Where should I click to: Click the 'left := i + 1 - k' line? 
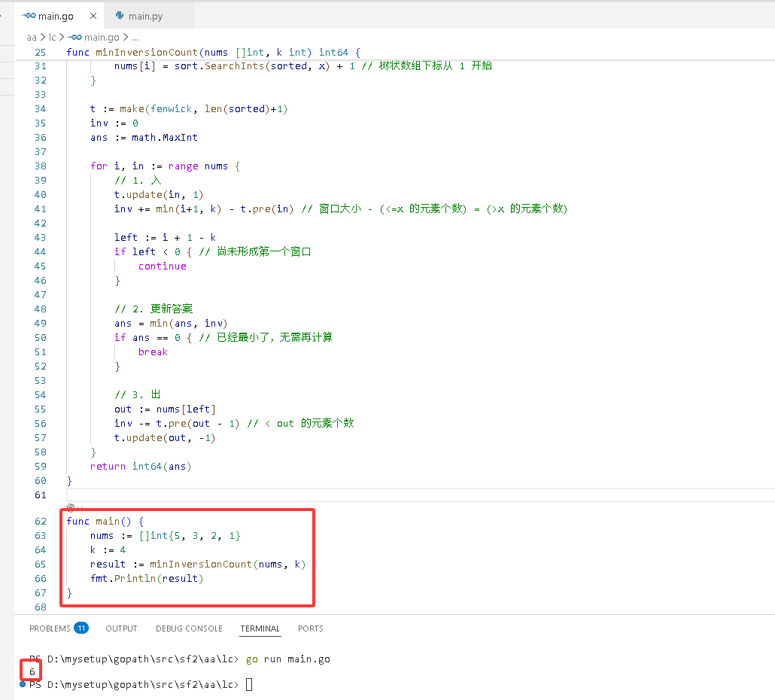pos(165,238)
